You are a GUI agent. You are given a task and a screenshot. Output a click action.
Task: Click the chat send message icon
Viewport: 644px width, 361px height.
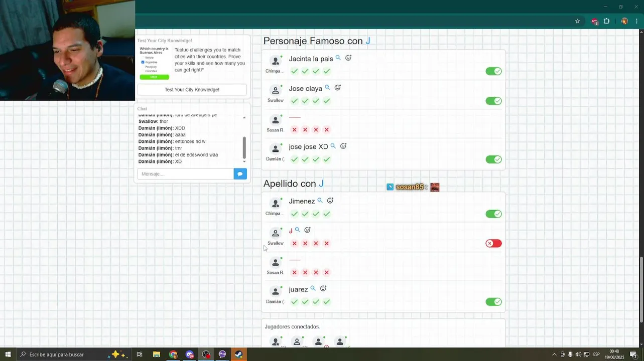(240, 174)
